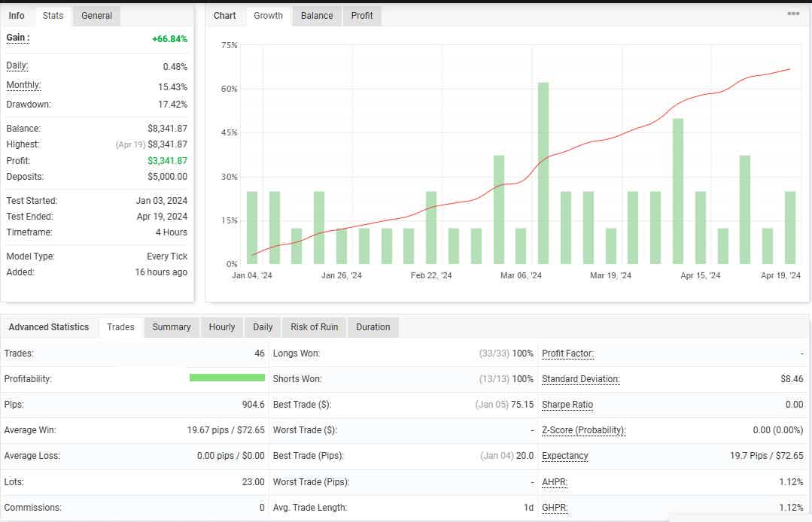This screenshot has width=812, height=522.
Task: Click the Sharpe Ratio label
Action: [567, 405]
